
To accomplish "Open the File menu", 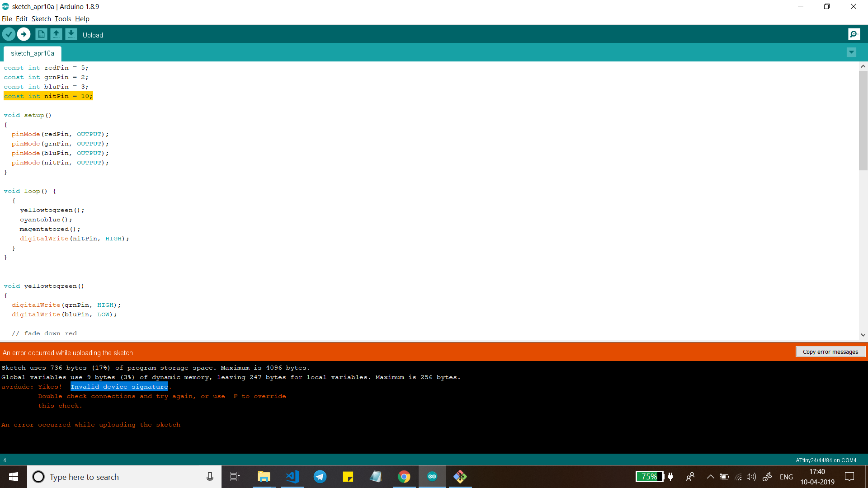I will coord(7,19).
